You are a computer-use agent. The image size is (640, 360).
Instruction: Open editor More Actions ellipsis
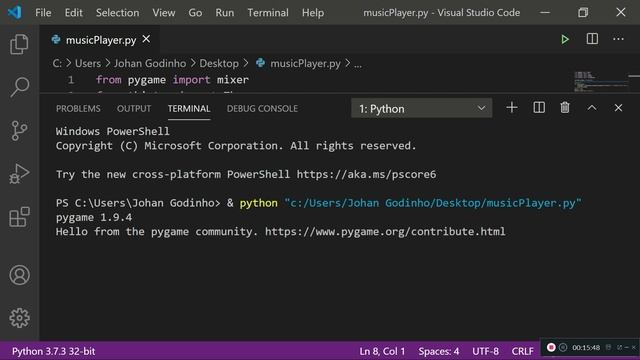pyautogui.click(x=618, y=39)
